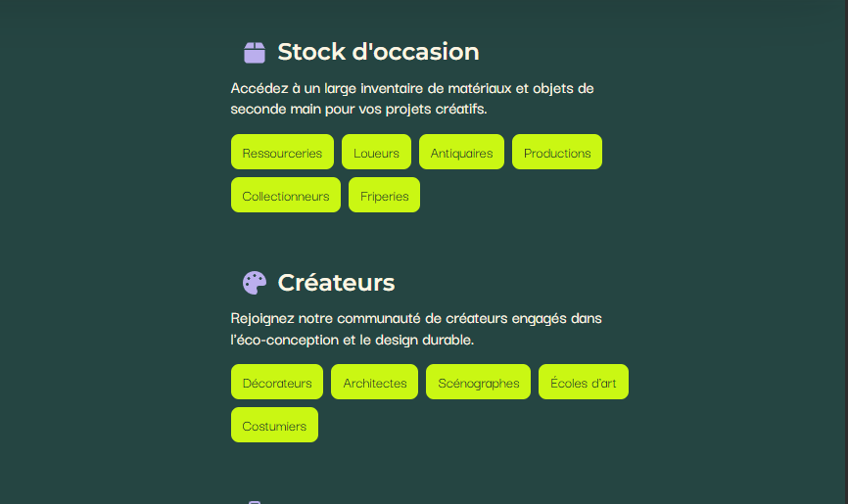Open the Architectes tag
This screenshot has height=504, width=848.
[374, 382]
